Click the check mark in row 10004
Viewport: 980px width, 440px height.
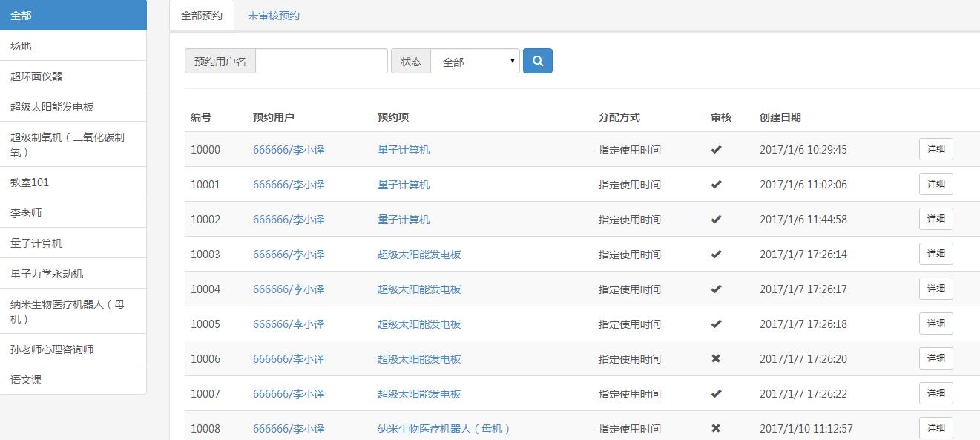[716, 289]
